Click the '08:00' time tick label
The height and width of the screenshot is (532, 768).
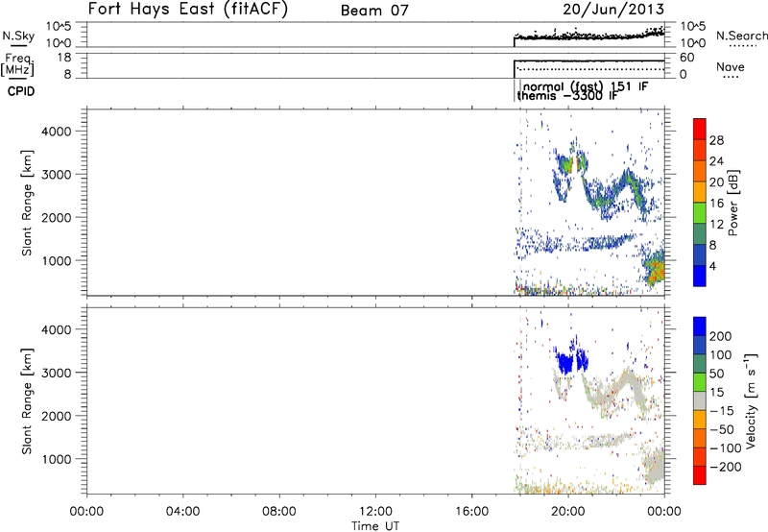[x=278, y=512]
